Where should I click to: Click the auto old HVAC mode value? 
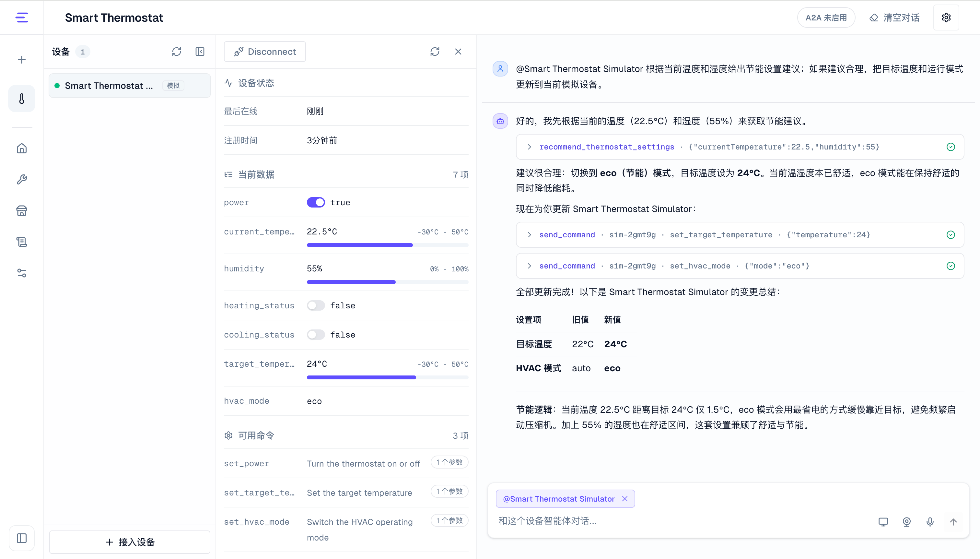[581, 368]
